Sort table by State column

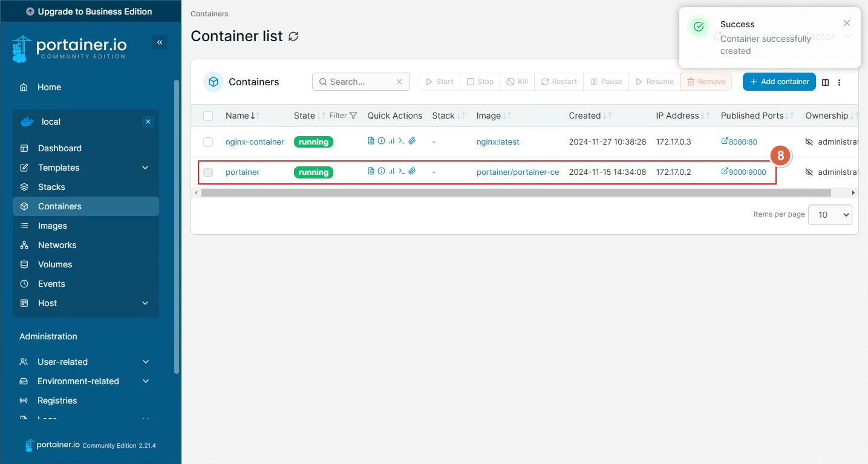(310, 116)
